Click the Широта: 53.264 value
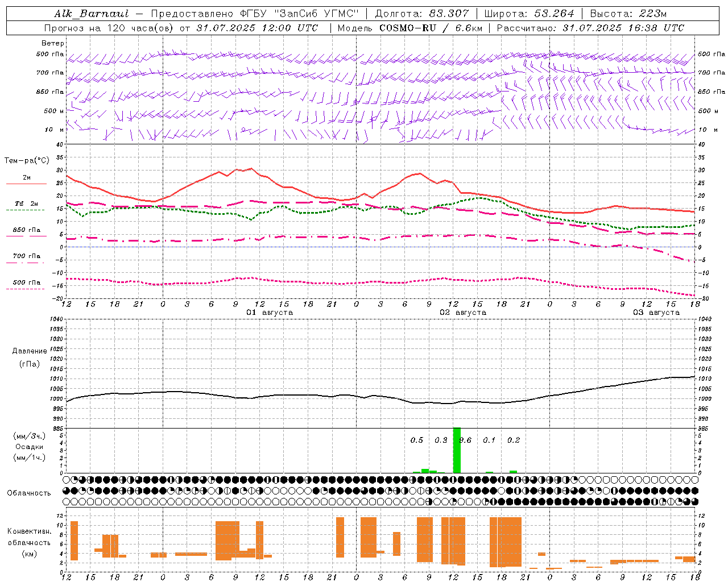The height and width of the screenshot is (582, 728). 530,14
